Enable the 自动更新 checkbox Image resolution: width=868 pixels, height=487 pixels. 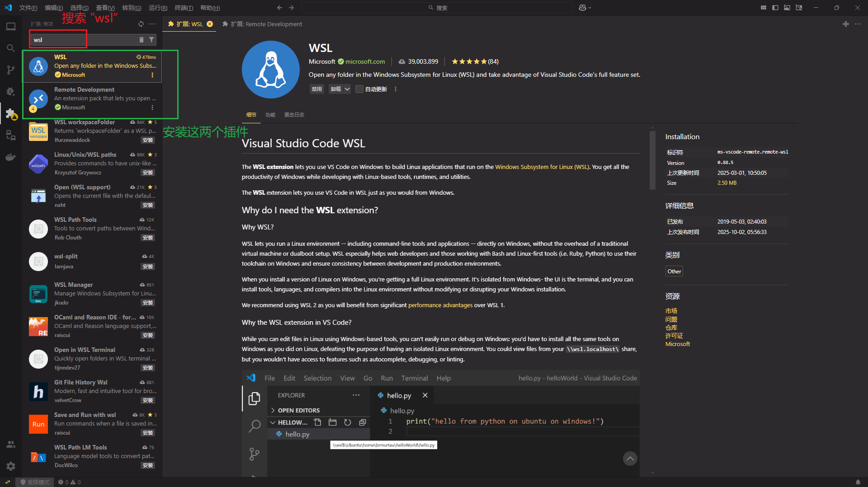click(359, 89)
